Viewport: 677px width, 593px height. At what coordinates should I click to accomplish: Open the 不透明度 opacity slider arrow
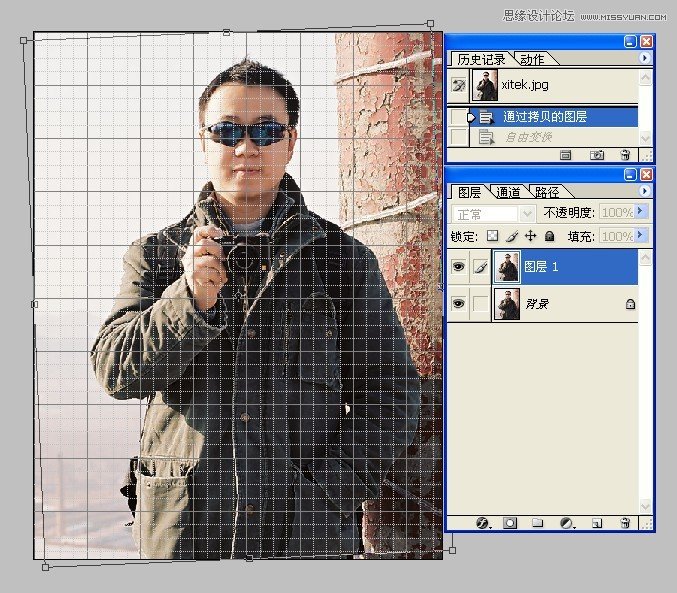[x=641, y=211]
